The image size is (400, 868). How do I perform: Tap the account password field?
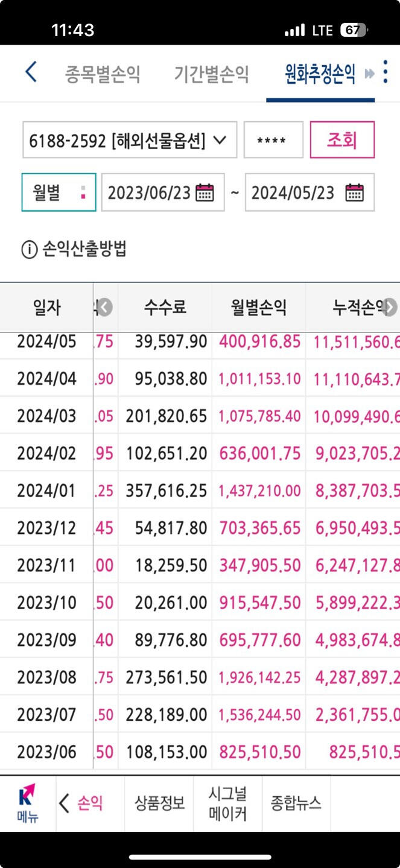pos(273,141)
